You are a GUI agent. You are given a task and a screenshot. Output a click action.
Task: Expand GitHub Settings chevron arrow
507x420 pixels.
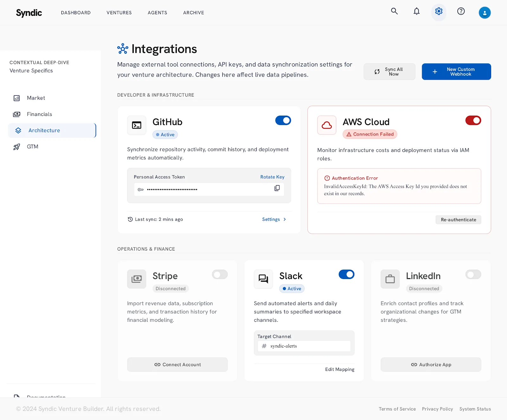(x=285, y=219)
